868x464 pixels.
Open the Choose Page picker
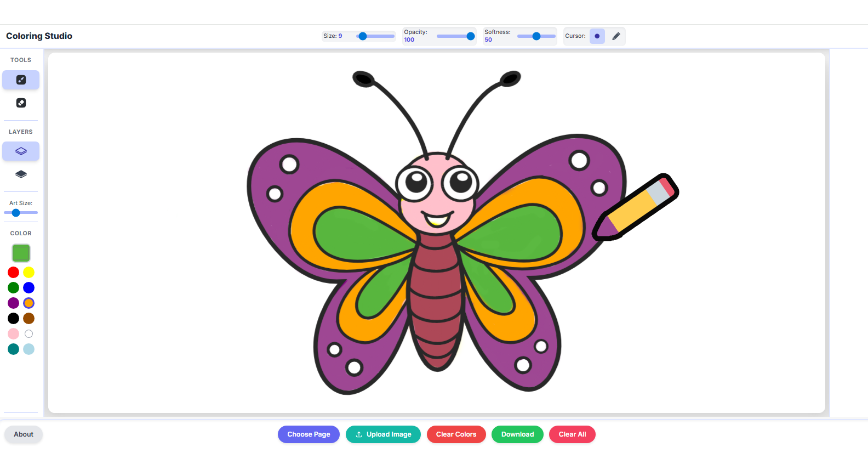pyautogui.click(x=309, y=434)
